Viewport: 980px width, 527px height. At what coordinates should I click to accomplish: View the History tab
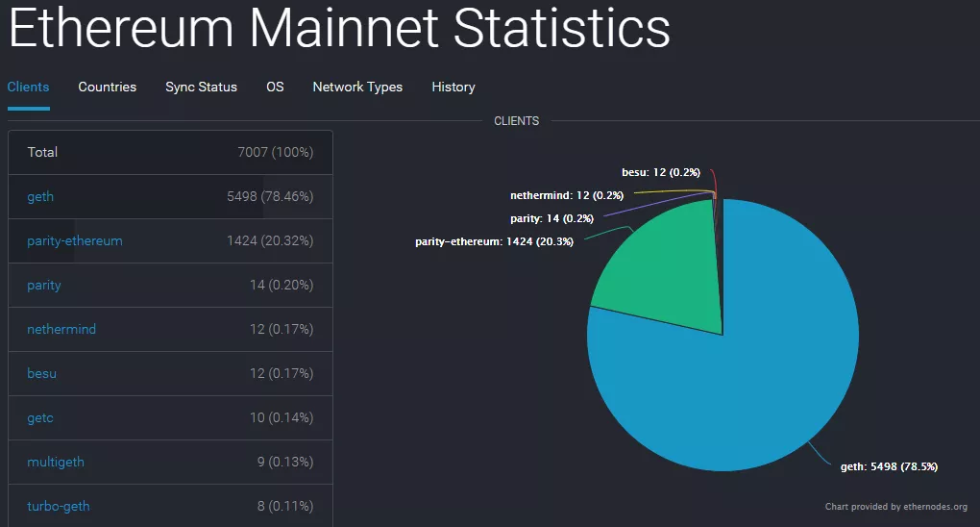[x=453, y=87]
